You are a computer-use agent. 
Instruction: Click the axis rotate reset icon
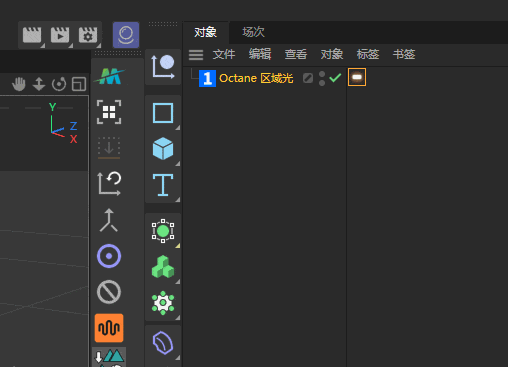pos(109,183)
